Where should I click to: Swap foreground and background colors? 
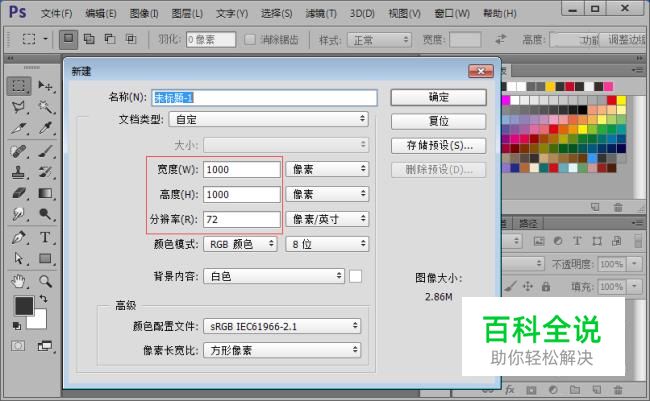coord(43,298)
